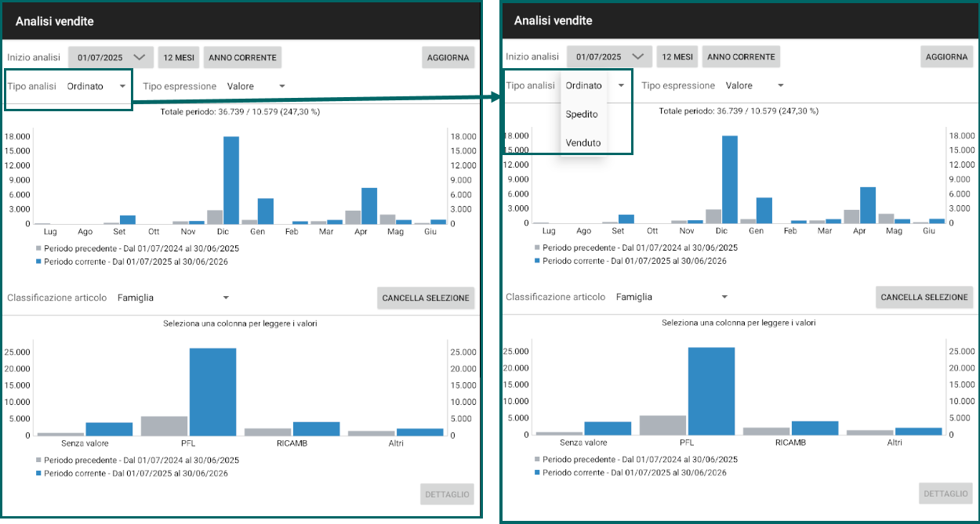This screenshot has height=524, width=980.
Task: Click ANNO CORRENTE button in left panel
Action: (242, 57)
